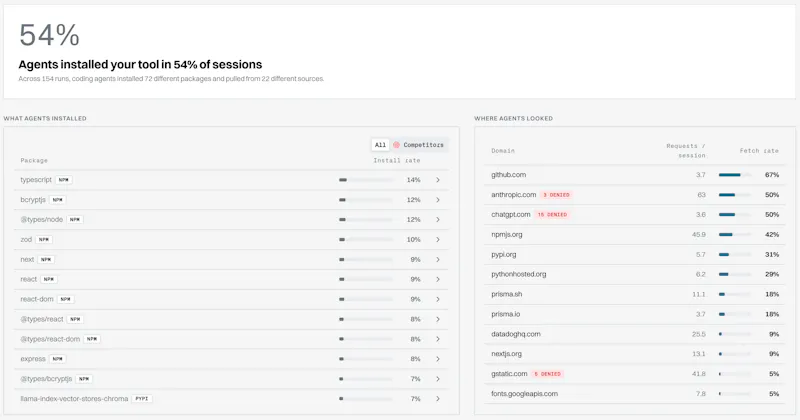
Task: Expand the zod row chevron
Action: tap(438, 239)
